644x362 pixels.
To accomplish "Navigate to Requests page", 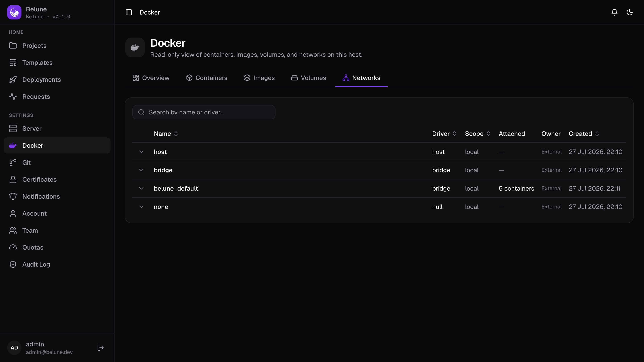I will (57, 97).
